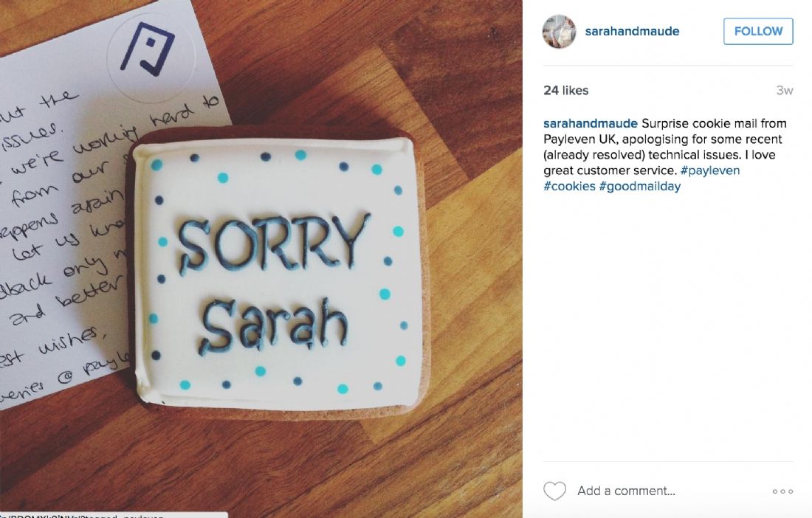Open the three-dot more options menu
Viewport: 812px width, 518px height.
point(782,491)
